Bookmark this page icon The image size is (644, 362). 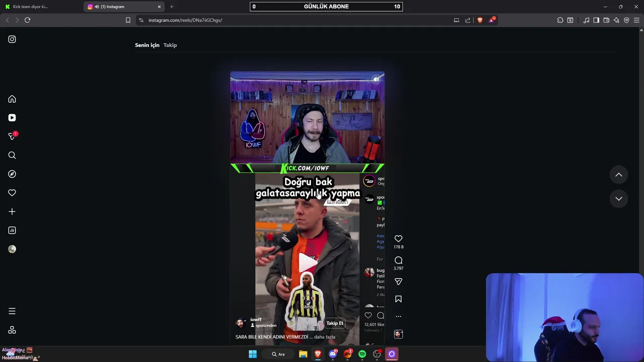point(128,20)
